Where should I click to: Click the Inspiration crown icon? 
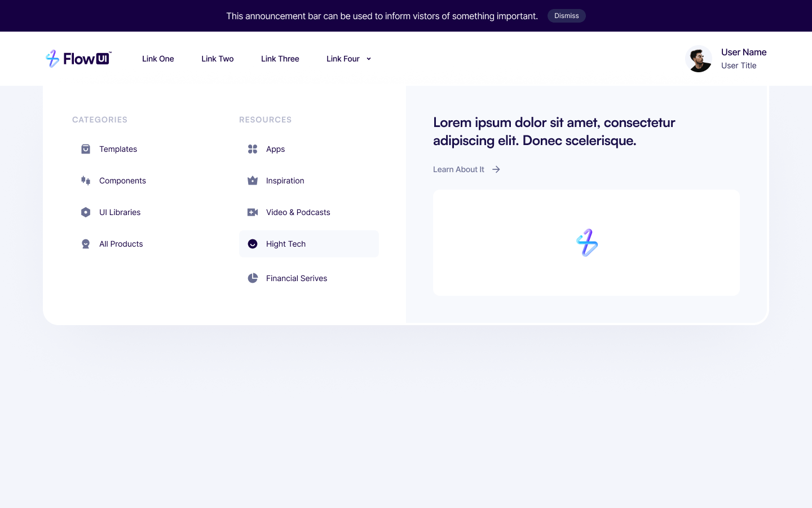[x=253, y=181]
